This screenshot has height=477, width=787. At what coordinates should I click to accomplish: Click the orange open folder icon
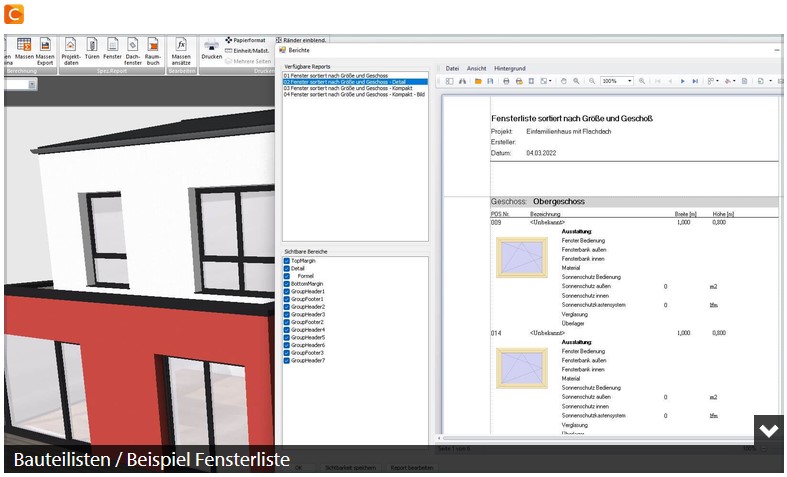click(478, 81)
